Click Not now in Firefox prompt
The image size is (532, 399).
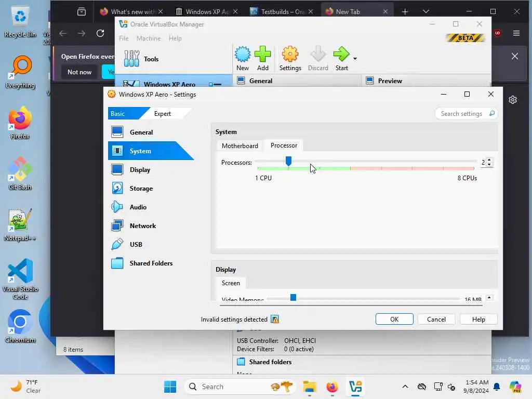(x=79, y=72)
